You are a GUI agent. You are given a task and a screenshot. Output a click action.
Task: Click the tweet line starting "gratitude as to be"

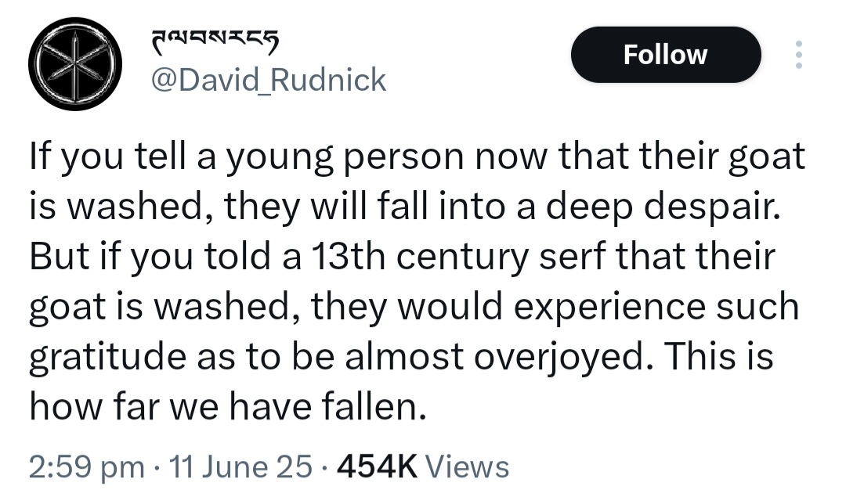(401, 356)
